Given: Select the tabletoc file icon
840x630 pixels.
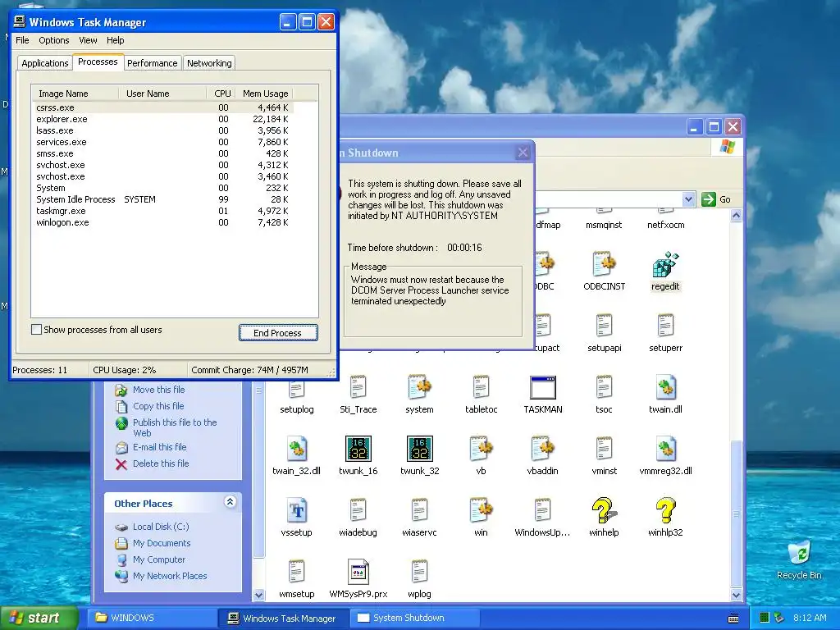Looking at the screenshot, I should coord(481,388).
